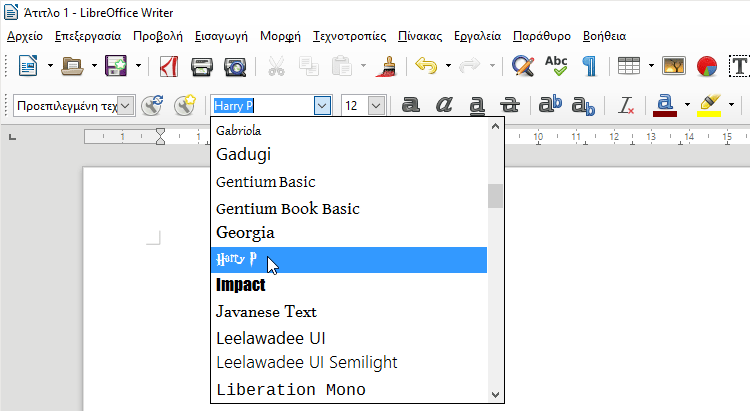750x411 pixels.
Task: Toggle Subscript formatting
Action: pos(583,106)
